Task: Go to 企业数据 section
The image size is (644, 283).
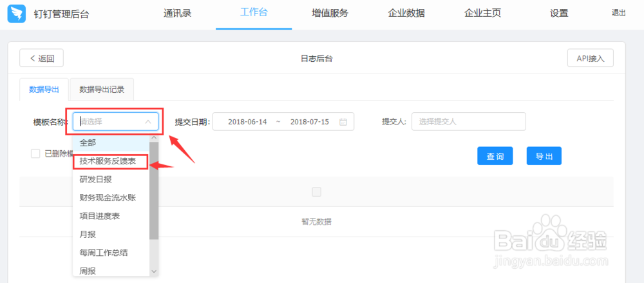Action: 406,13
